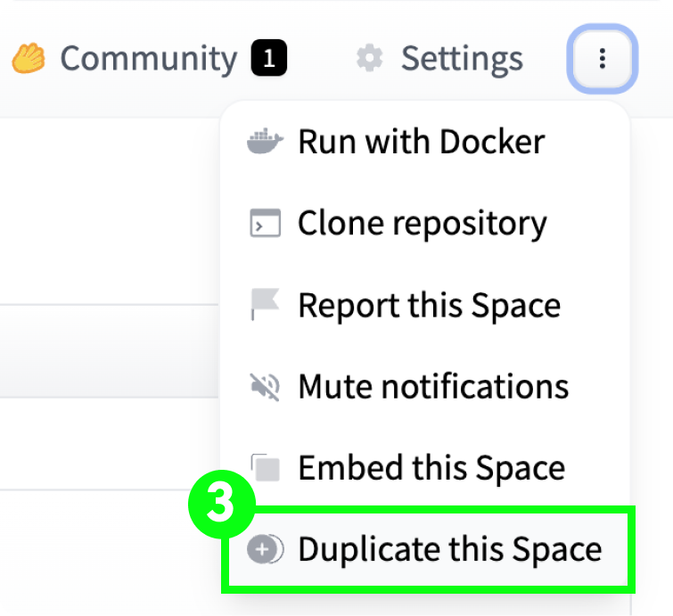
Task: Click the flag icon for reporting
Action: pos(265,306)
